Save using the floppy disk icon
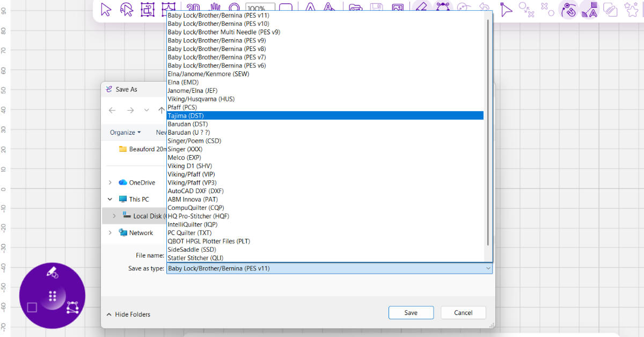Screen dimensions: 644x337 (376, 6)
